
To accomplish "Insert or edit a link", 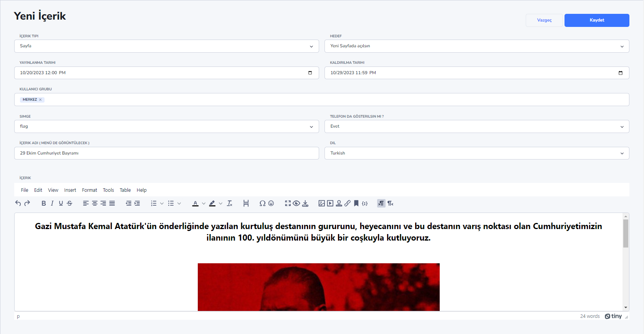I will [x=348, y=203].
